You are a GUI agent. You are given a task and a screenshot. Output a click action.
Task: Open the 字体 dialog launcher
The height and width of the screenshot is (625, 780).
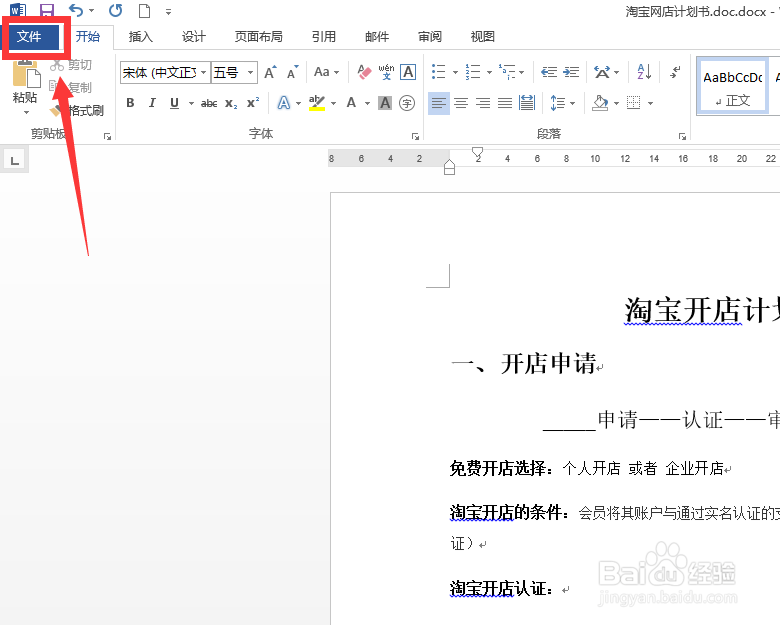point(415,136)
